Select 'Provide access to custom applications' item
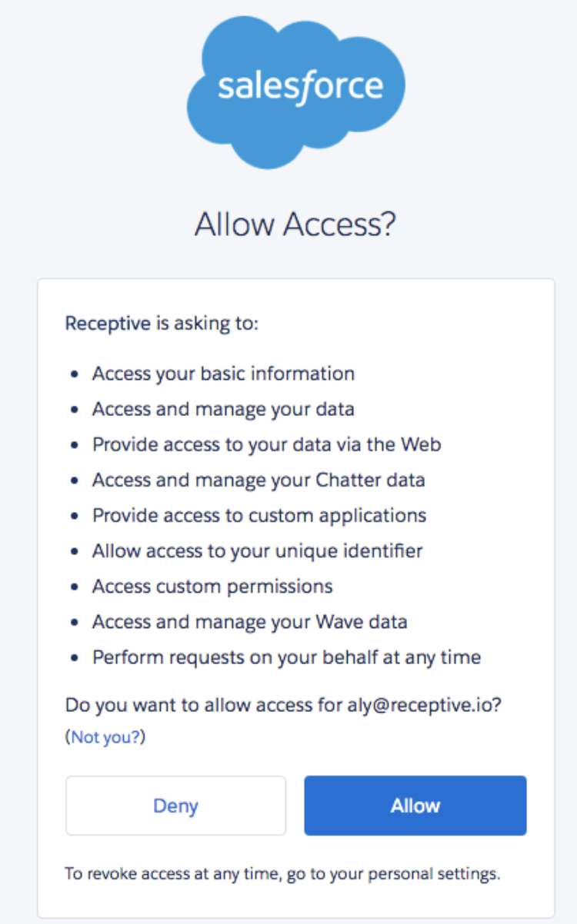This screenshot has width=577, height=924. [x=259, y=515]
